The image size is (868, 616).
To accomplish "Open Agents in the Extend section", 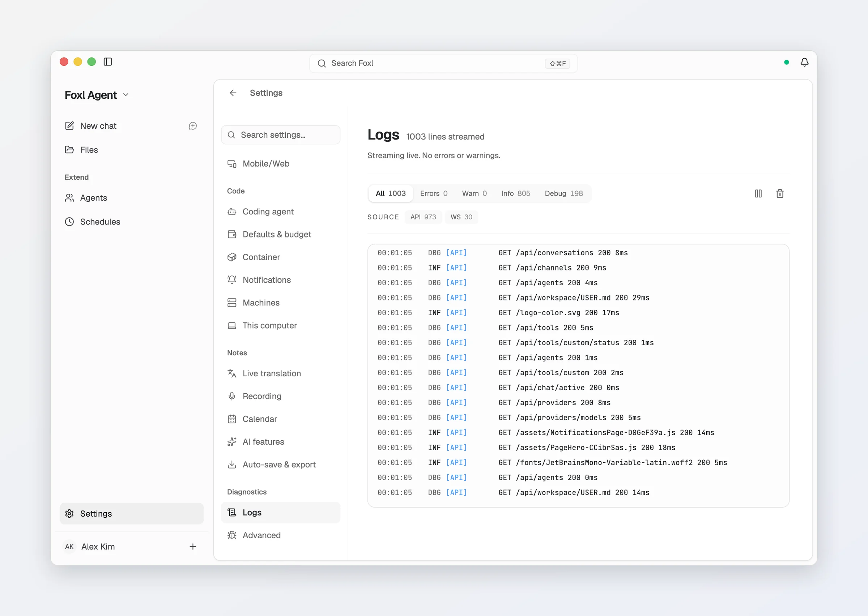I will click(x=131, y=198).
